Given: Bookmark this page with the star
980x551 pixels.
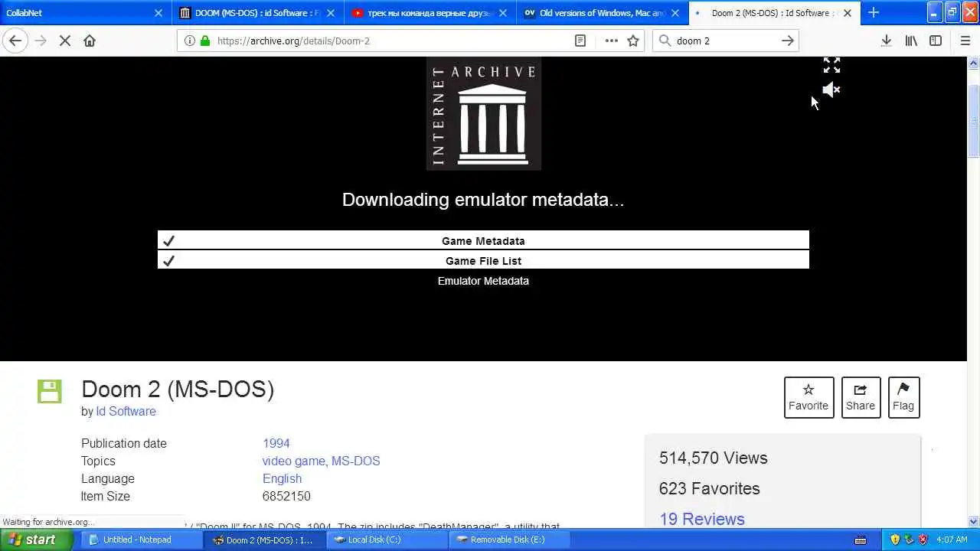Looking at the screenshot, I should [x=633, y=41].
